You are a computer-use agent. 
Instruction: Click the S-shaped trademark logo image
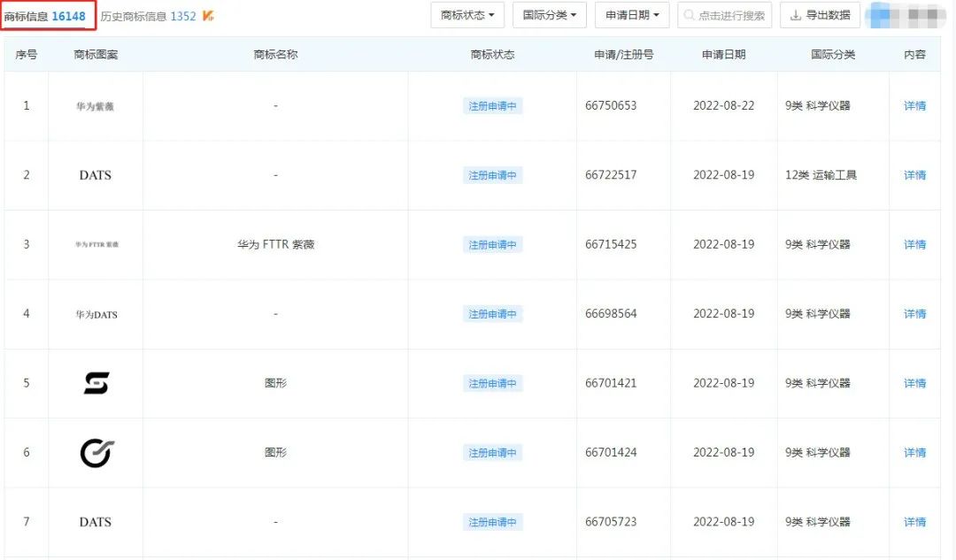point(96,383)
